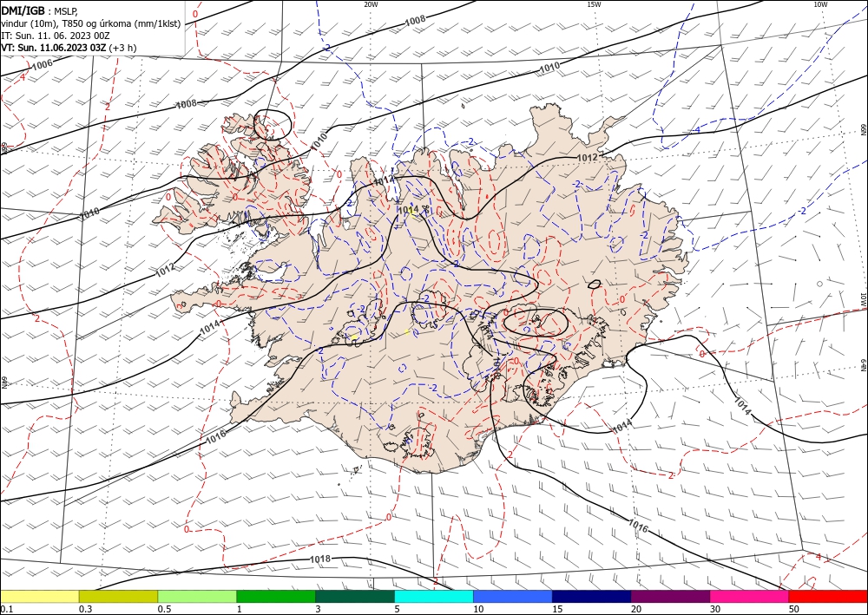Click the legend value '0.3'
The image size is (868, 615).
tap(85, 609)
